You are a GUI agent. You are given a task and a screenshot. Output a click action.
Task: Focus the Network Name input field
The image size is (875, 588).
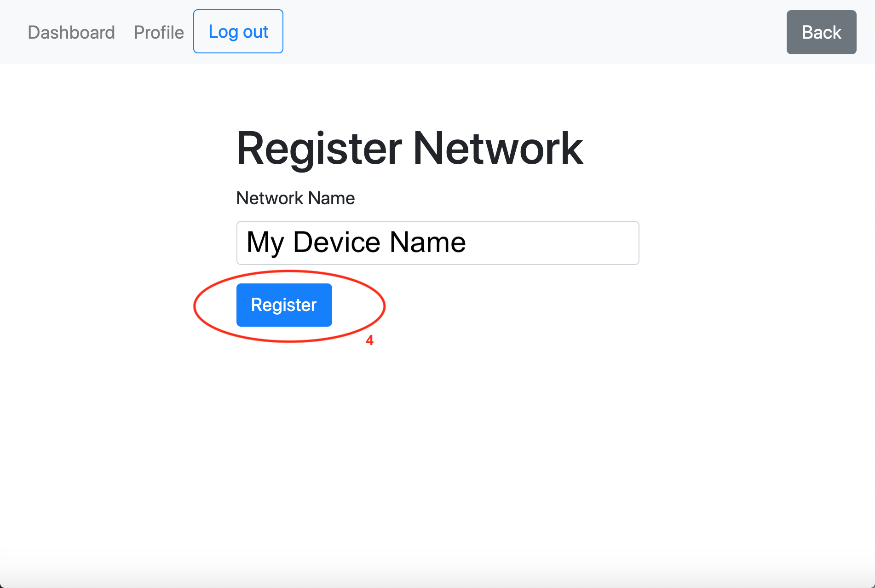click(437, 243)
